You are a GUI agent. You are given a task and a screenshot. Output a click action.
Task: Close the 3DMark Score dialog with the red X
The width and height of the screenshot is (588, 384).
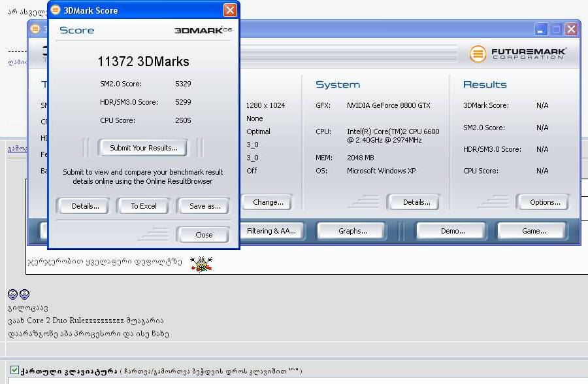(230, 10)
